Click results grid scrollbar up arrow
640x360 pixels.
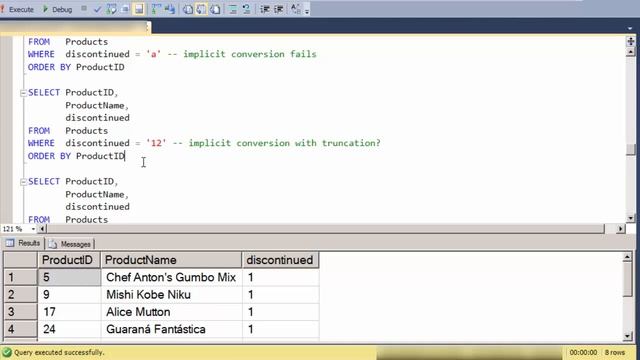click(628, 257)
